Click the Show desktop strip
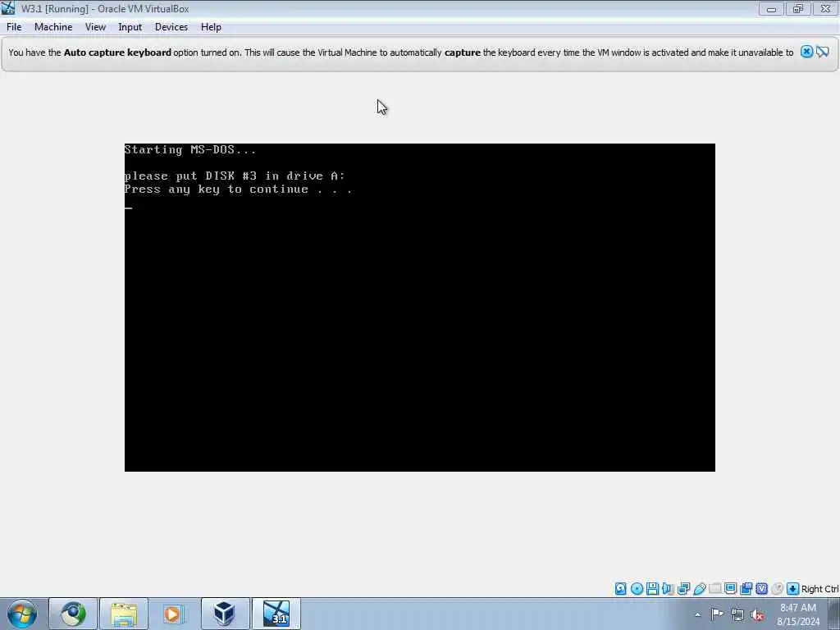The height and width of the screenshot is (630, 840). (x=834, y=614)
